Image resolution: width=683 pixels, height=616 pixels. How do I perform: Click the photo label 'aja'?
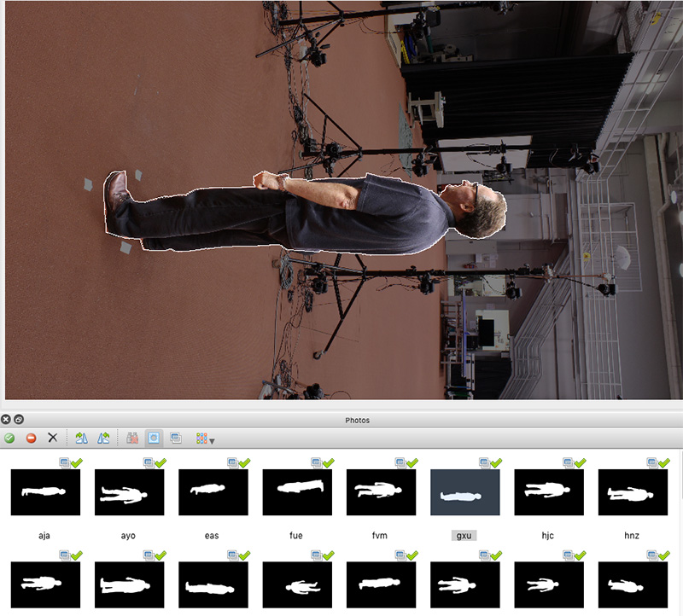click(x=44, y=536)
